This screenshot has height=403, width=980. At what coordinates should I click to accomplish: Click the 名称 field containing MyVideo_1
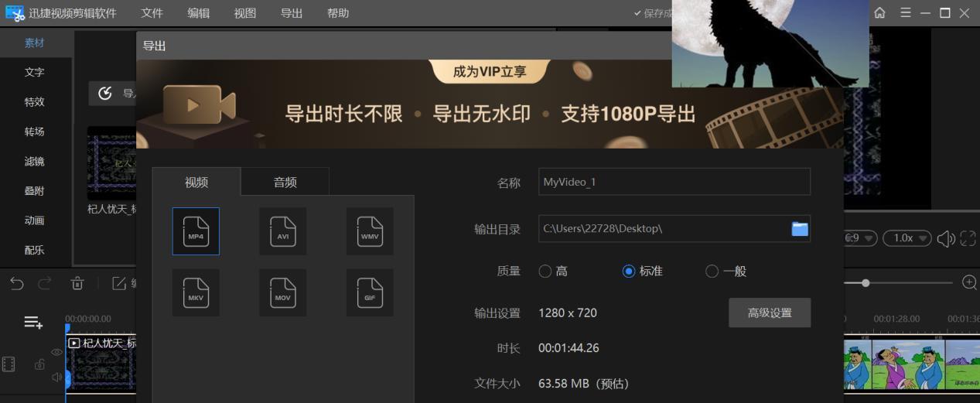674,182
